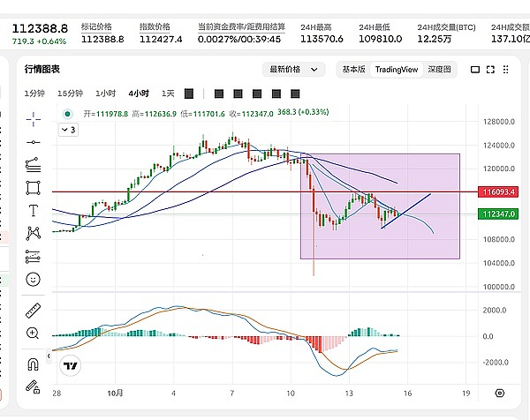Image resolution: width=530 pixels, height=420 pixels.
Task: Select the crosshair cursor tool
Action: click(34, 117)
